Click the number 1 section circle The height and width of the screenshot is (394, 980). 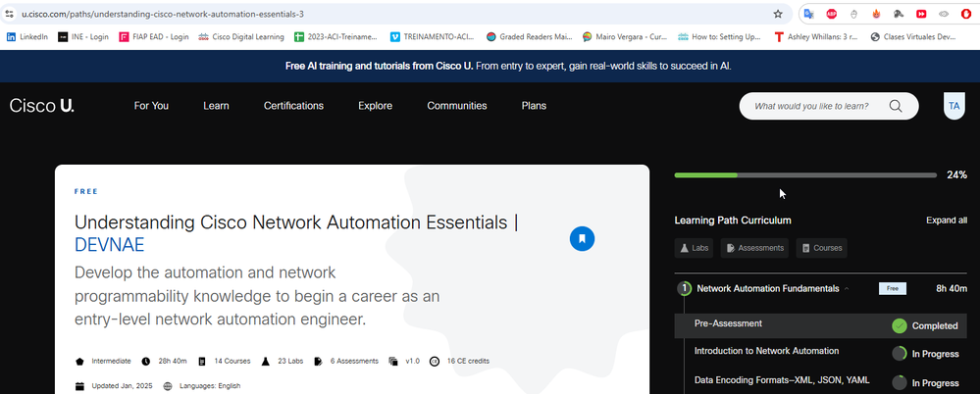685,288
